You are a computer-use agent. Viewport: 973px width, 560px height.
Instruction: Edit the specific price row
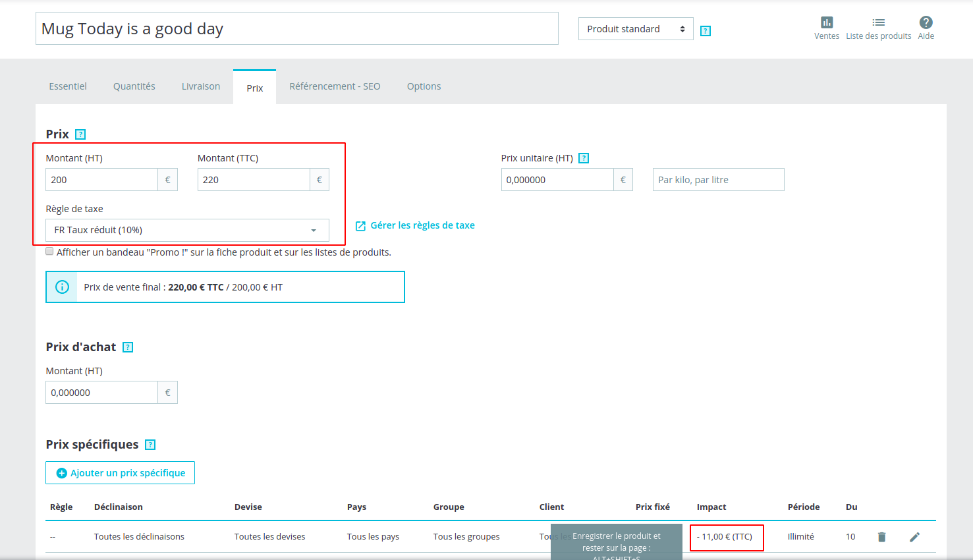click(x=914, y=537)
